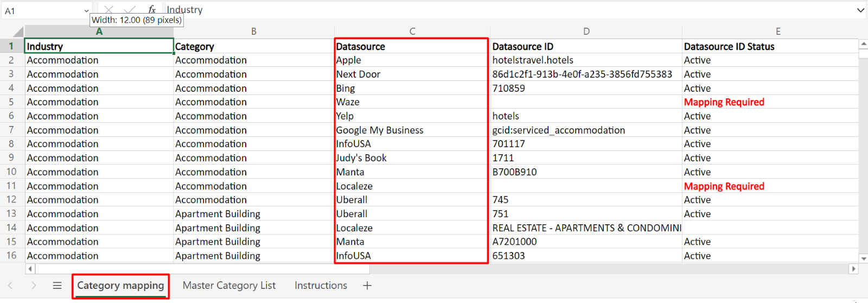Open the all sheets list icon
Image resolution: width=868 pixels, height=303 pixels.
pyautogui.click(x=57, y=286)
